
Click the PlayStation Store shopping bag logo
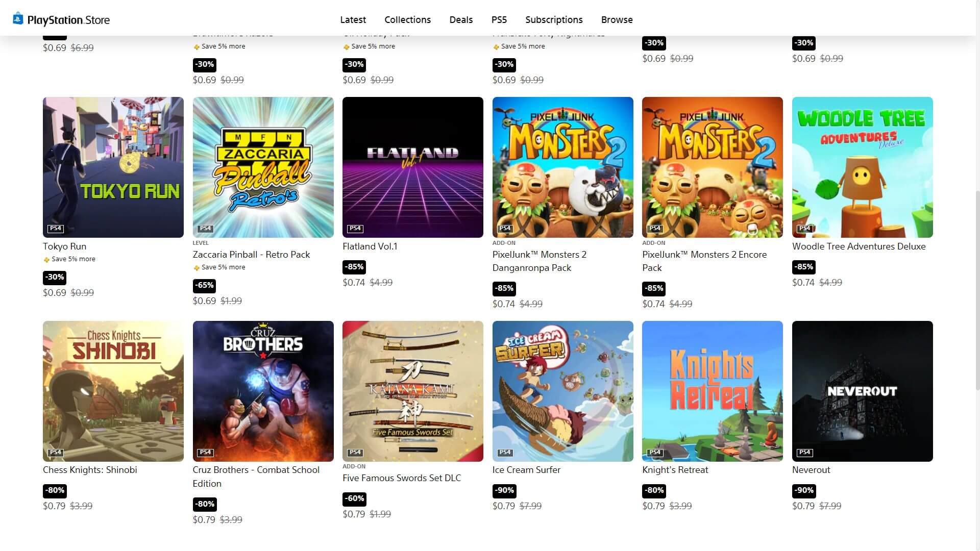click(x=18, y=19)
